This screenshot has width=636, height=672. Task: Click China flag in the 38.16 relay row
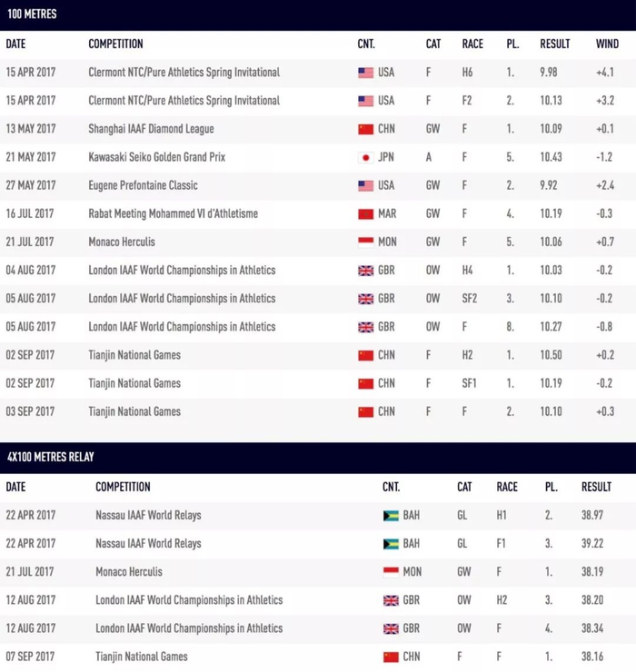pos(391,657)
